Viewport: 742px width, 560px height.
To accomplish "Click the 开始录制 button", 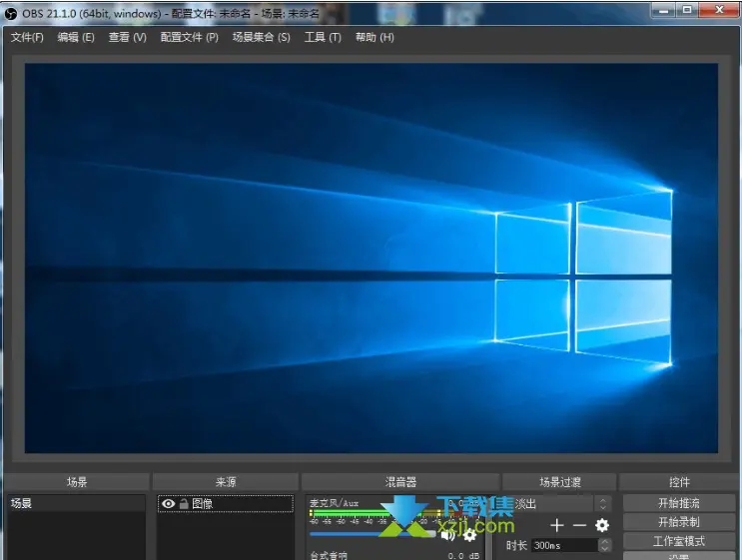I will coord(678,522).
